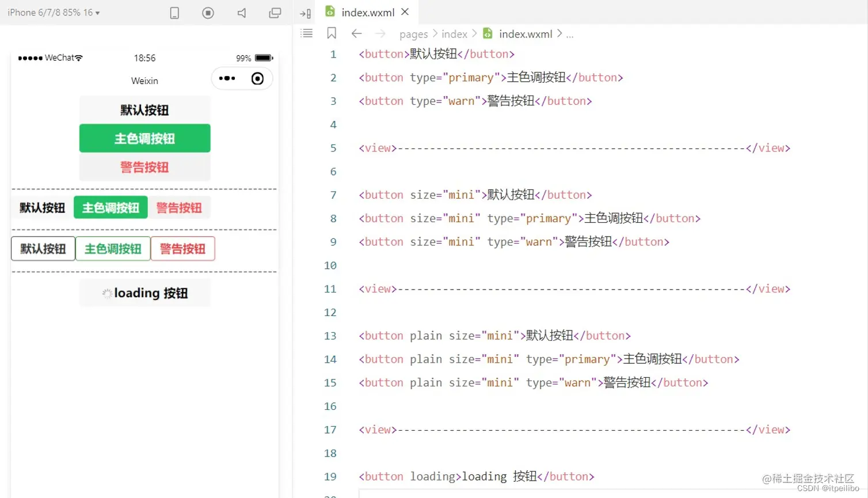This screenshot has width=868, height=498.
Task: Tap the large 默认按钮 button
Action: pyautogui.click(x=144, y=110)
